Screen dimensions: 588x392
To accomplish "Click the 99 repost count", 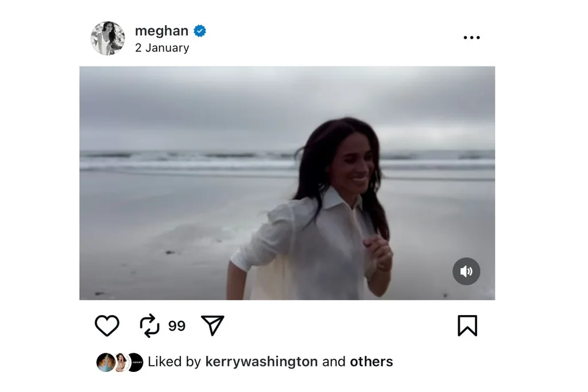I will tap(177, 325).
